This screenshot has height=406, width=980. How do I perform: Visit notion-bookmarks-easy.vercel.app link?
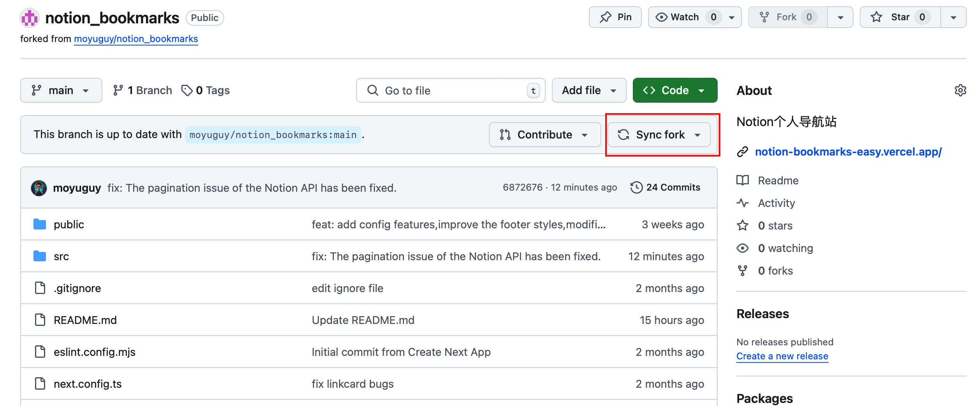point(848,152)
